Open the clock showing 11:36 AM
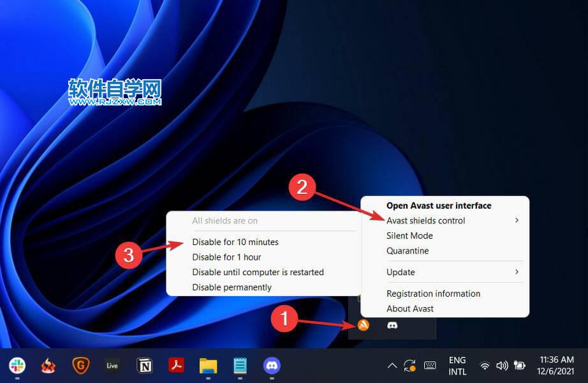Image resolution: width=588 pixels, height=383 pixels. click(x=557, y=365)
